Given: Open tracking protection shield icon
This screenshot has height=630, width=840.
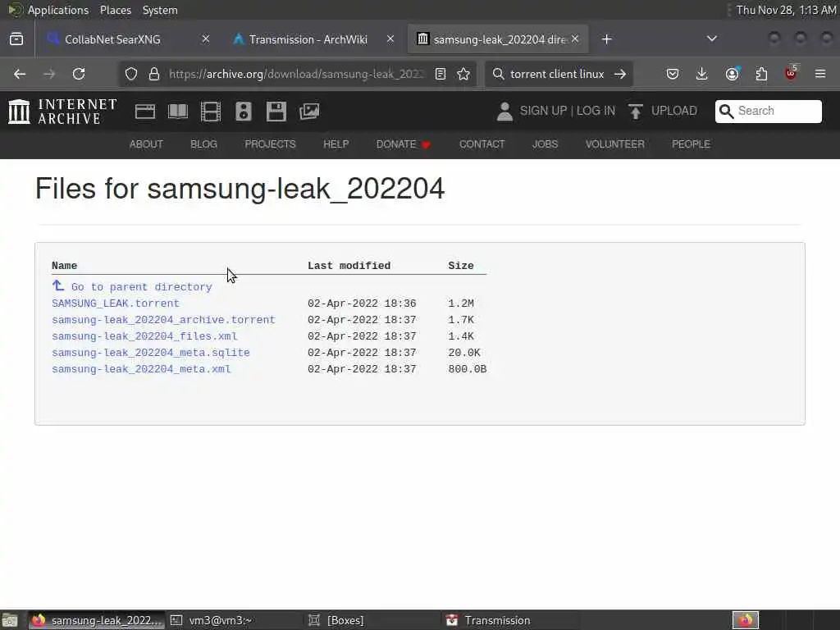Looking at the screenshot, I should coord(131,74).
